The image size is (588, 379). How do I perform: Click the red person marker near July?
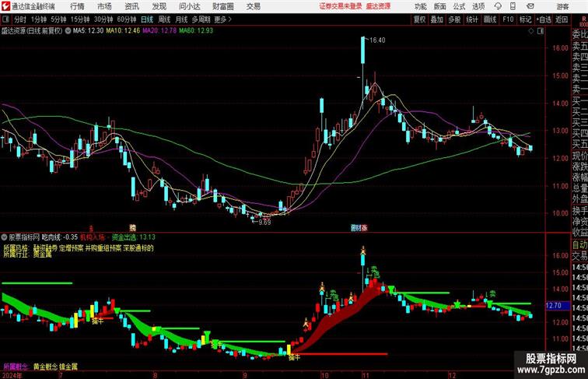pyautogui.click(x=91, y=227)
